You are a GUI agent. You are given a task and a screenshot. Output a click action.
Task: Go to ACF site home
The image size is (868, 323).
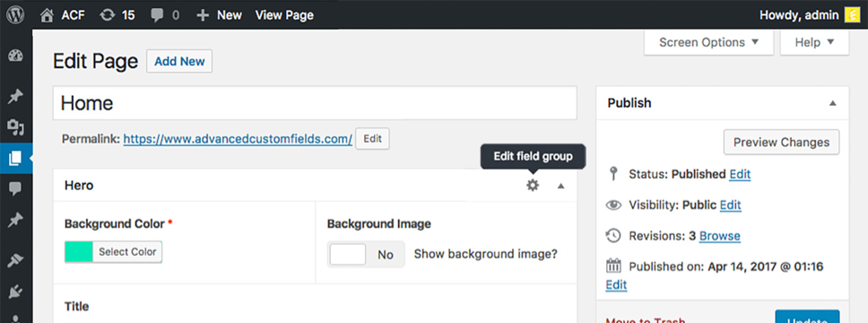click(x=63, y=15)
